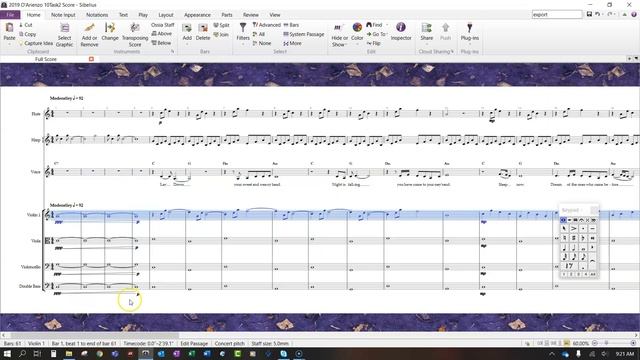Add Ossia Staff Below
The image size is (640, 360).
click(162, 43)
